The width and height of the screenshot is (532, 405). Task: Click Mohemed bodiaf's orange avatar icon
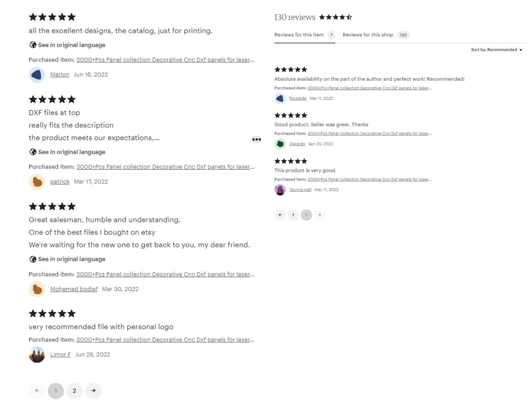pyautogui.click(x=37, y=289)
